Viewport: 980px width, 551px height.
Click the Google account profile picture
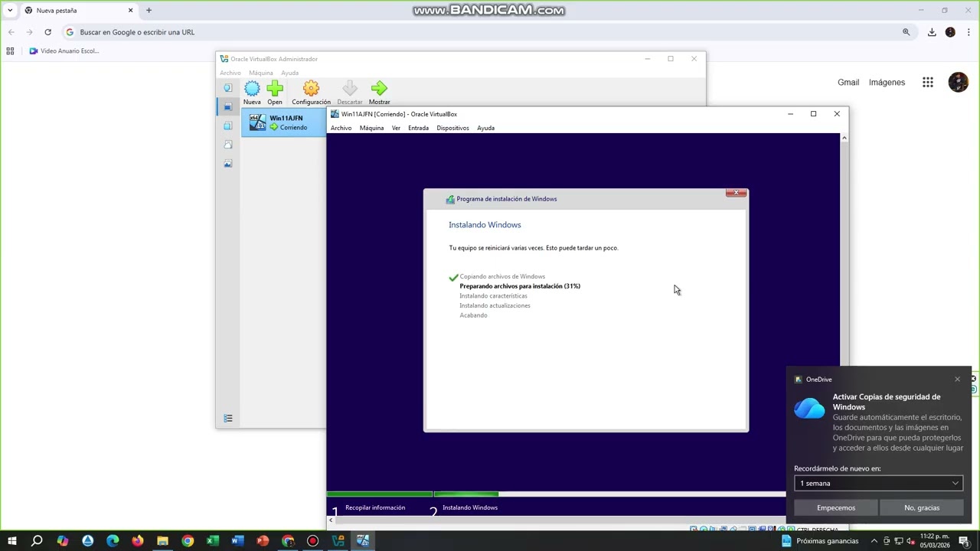pos(958,82)
